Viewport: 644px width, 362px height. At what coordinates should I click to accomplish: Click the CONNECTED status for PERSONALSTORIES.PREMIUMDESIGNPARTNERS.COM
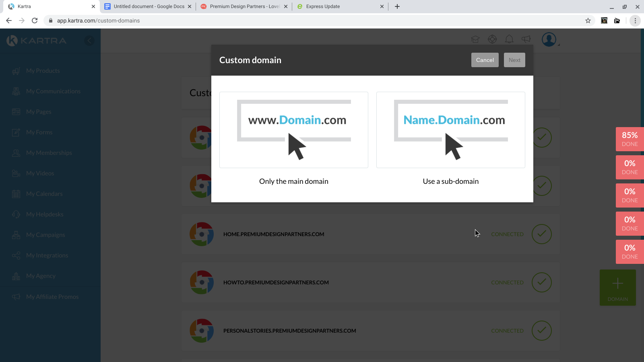tap(507, 331)
